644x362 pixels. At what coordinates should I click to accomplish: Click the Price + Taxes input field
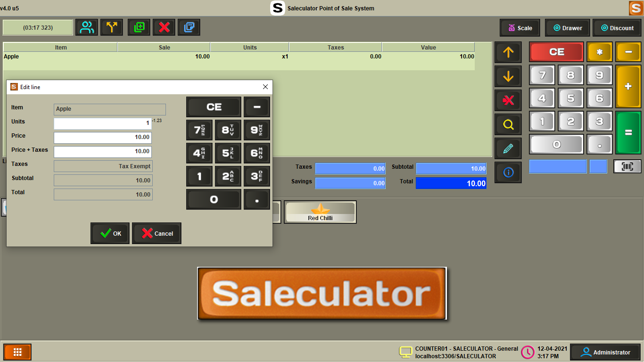coord(103,152)
